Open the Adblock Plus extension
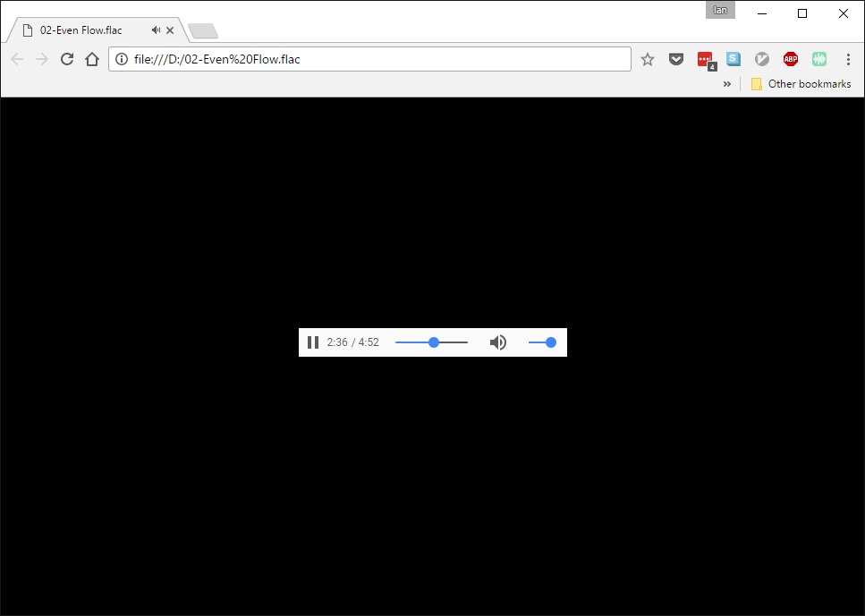865x616 pixels. [x=791, y=59]
